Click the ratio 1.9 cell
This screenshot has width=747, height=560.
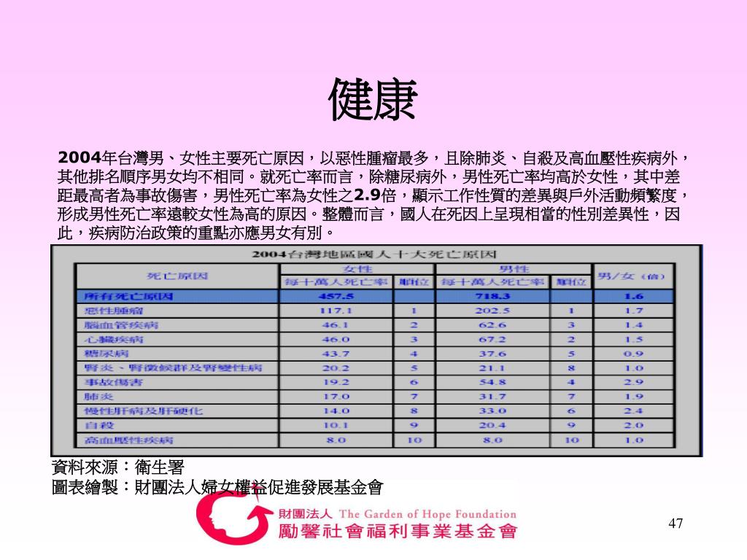coord(634,396)
